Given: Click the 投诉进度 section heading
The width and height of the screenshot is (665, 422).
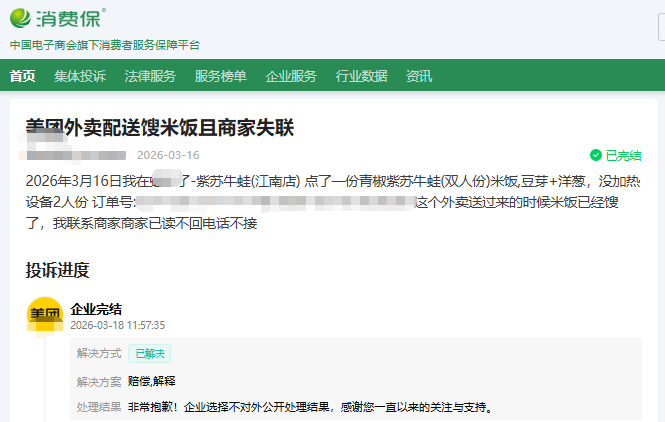Looking at the screenshot, I should 58,270.
